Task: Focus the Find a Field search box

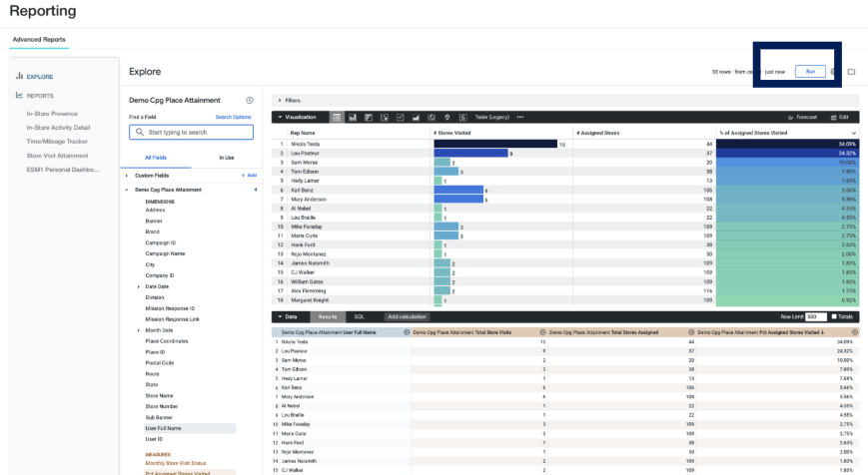Action: point(192,132)
